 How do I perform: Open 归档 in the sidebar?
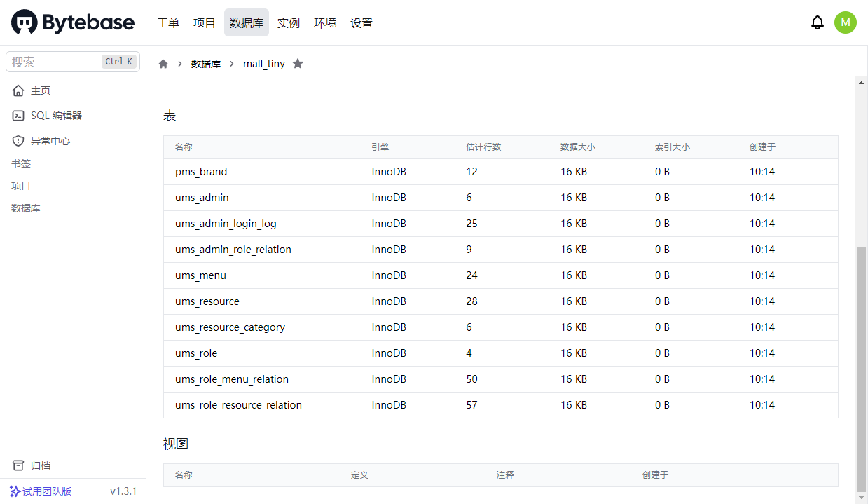pyautogui.click(x=40, y=465)
